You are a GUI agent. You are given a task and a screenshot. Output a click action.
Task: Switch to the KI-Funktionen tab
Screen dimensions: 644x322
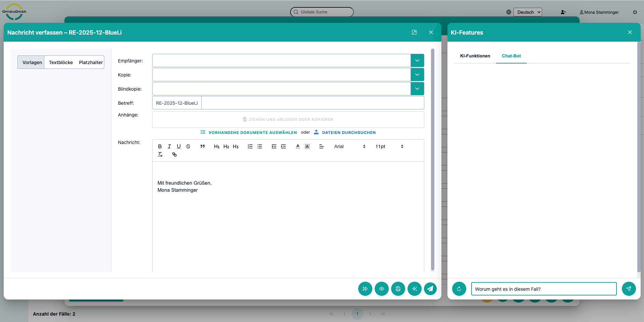475,56
